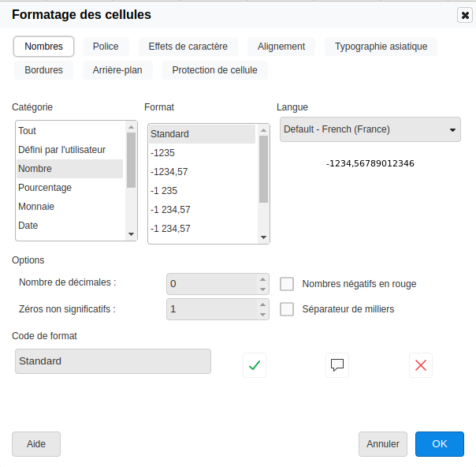Select Pourcentage in the Catégorie list
The image size is (476, 467).
(x=45, y=188)
